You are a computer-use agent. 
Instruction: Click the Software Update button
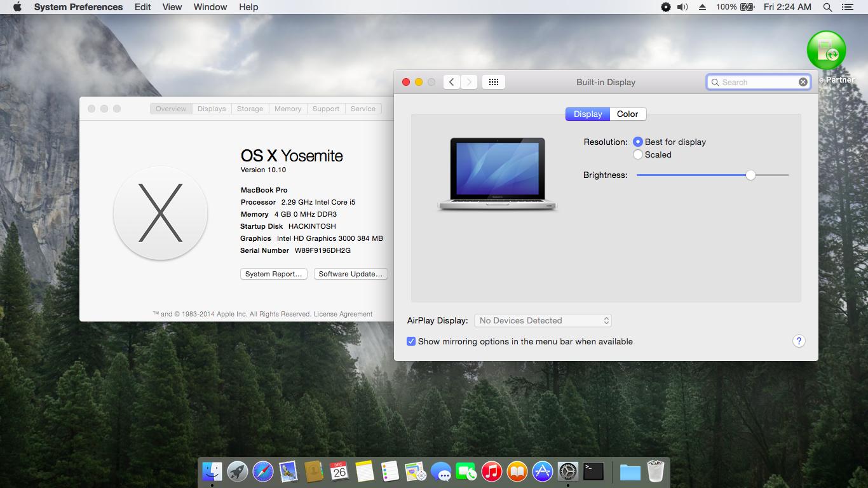pos(351,274)
